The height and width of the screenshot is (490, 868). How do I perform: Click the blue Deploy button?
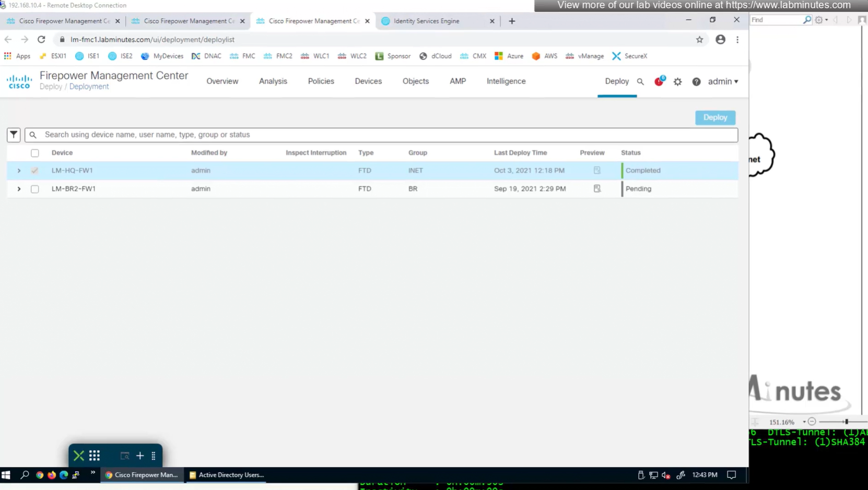tap(715, 117)
